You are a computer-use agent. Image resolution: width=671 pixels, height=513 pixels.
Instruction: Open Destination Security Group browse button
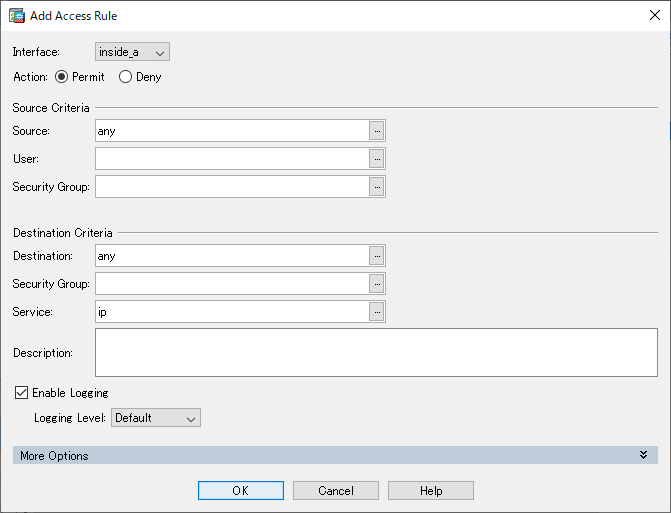[x=377, y=284]
